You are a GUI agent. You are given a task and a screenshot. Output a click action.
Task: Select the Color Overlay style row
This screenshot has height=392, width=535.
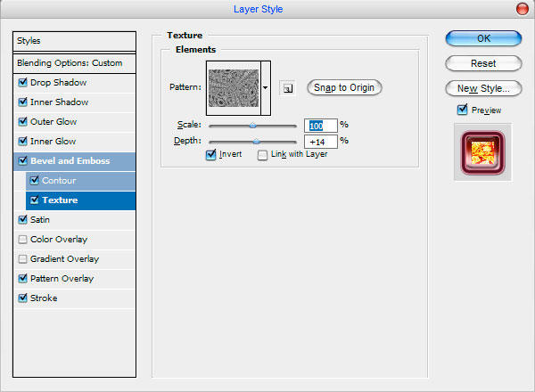coord(74,240)
